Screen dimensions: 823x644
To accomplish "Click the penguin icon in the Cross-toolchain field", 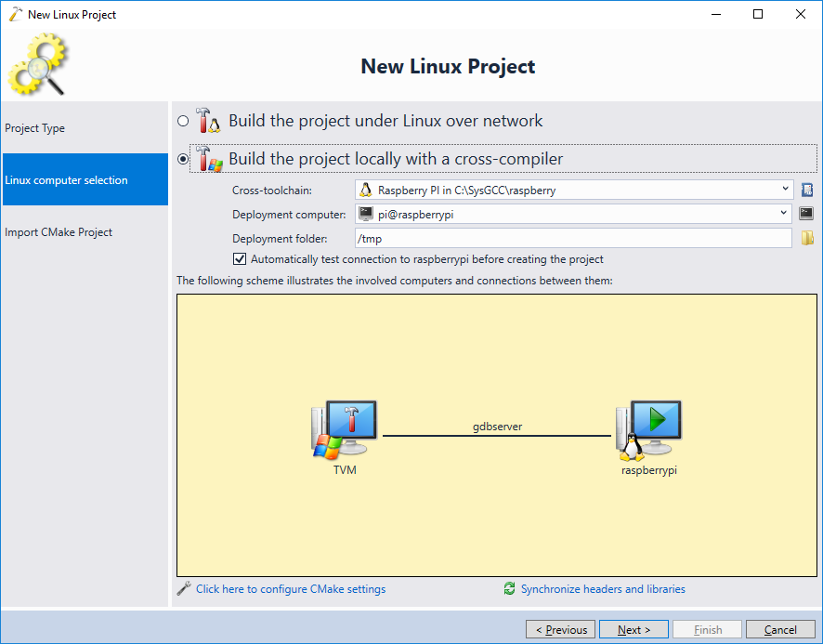I will coord(366,190).
